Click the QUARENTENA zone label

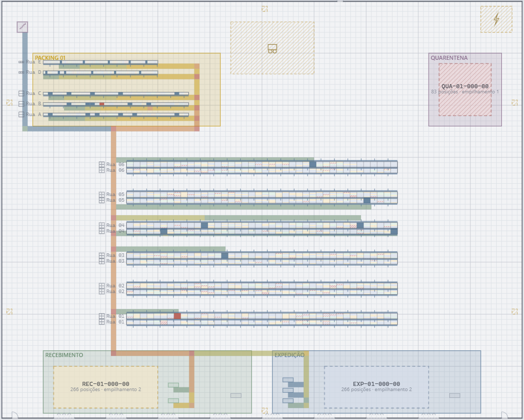(x=449, y=58)
